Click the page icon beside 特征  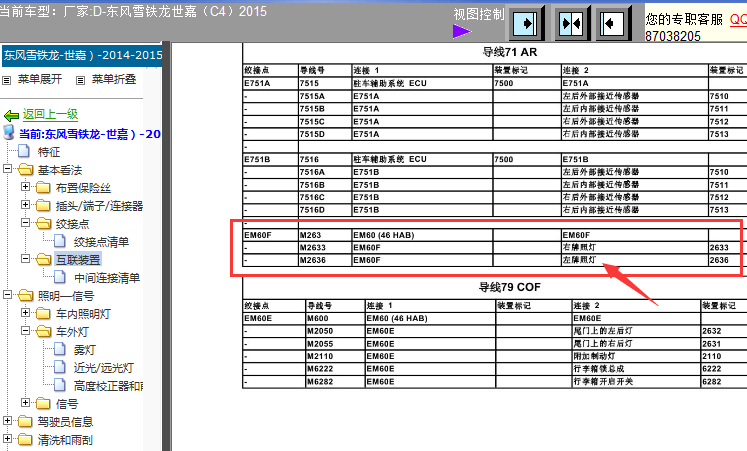[24, 151]
